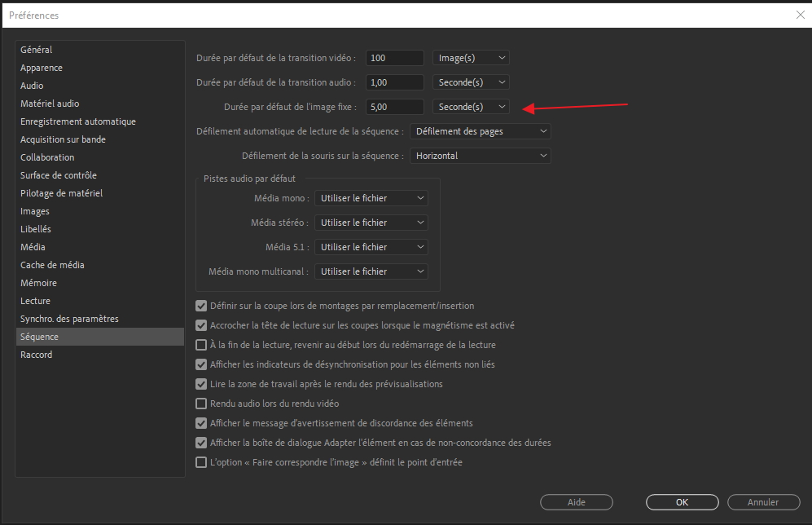Expand the 'Défilement des pages' dropdown
The height and width of the screenshot is (525, 812).
(480, 131)
